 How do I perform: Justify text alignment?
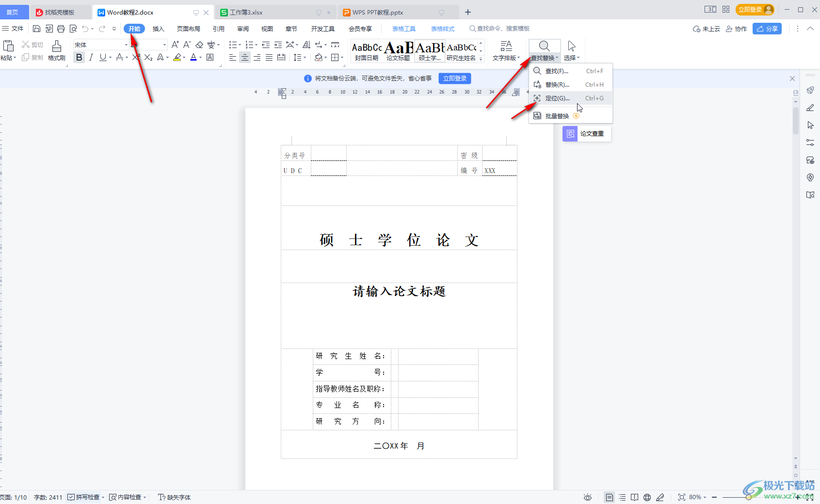pos(269,58)
